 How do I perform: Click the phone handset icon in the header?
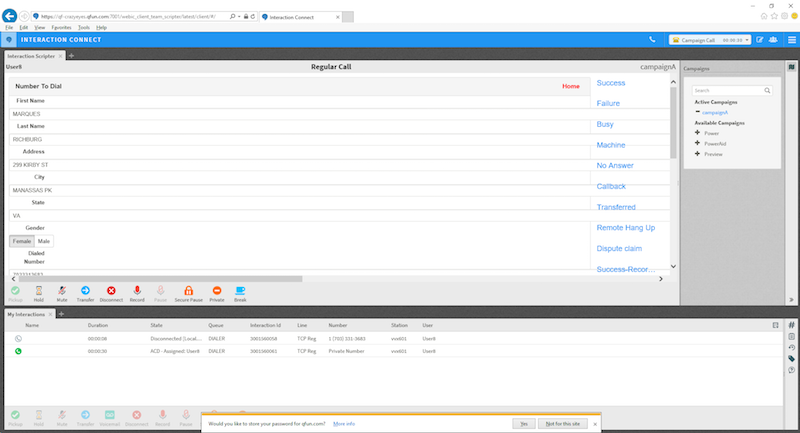click(652, 40)
